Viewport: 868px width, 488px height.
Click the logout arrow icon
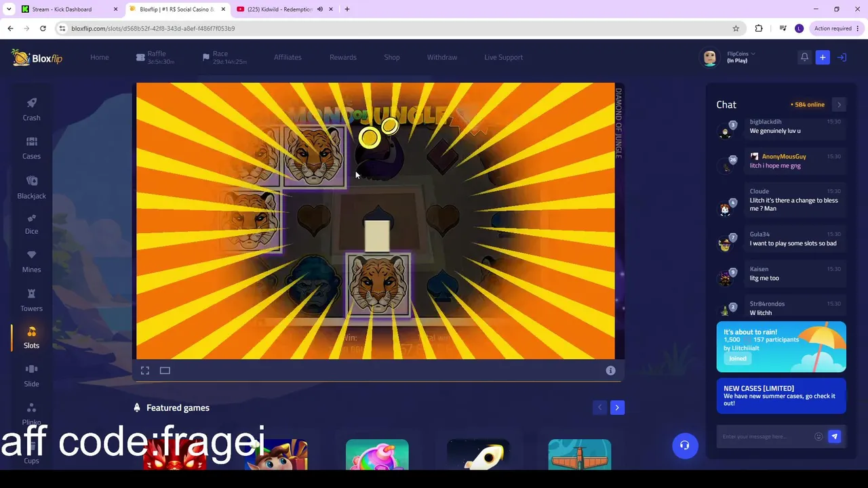pyautogui.click(x=842, y=58)
